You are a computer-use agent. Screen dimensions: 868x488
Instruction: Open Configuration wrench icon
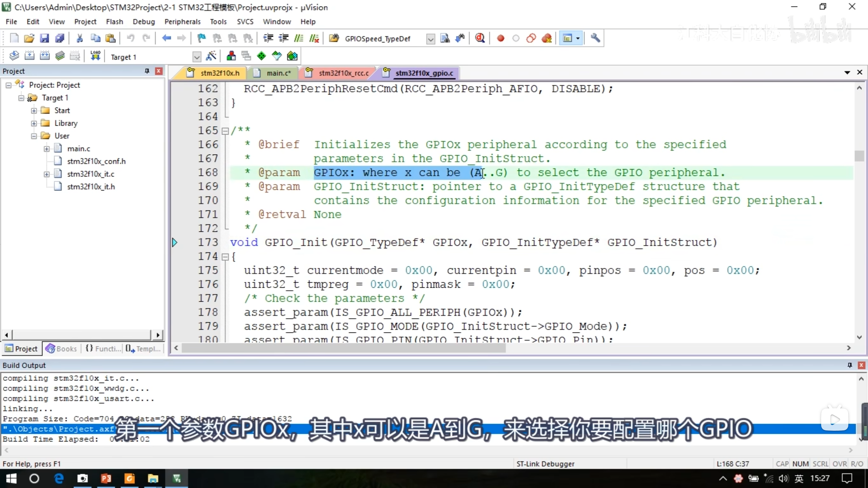click(x=595, y=38)
